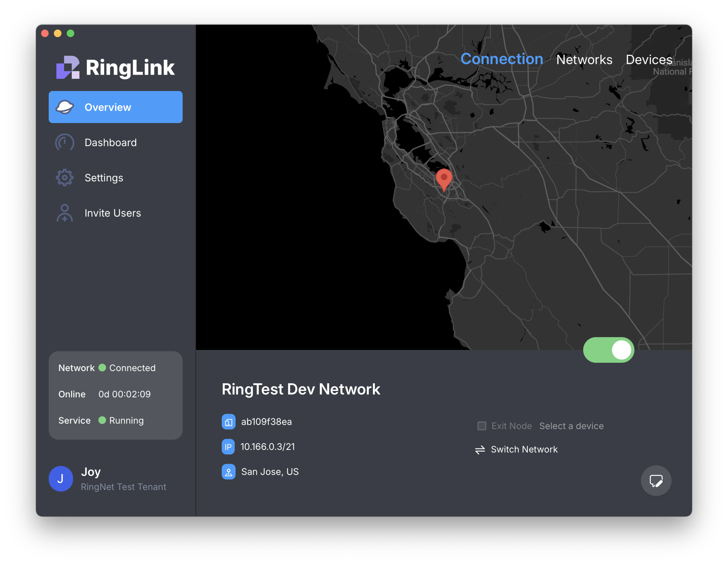Click the red map location pin
This screenshot has height=564, width=728.
click(x=444, y=180)
